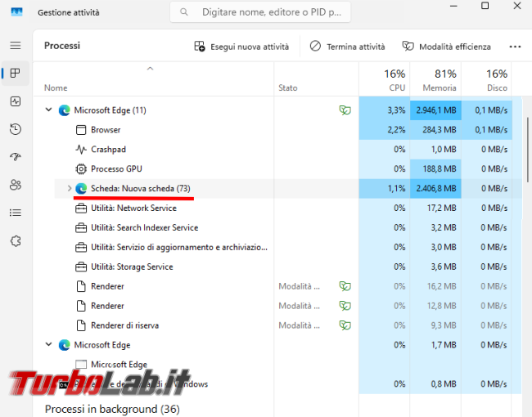532x417 pixels.
Task: Open Startup apps sidebar icon
Action: point(16,157)
